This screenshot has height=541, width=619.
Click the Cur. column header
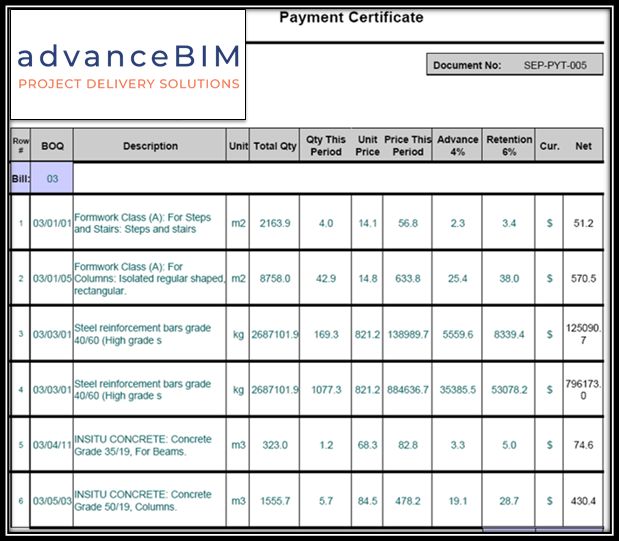click(x=549, y=146)
